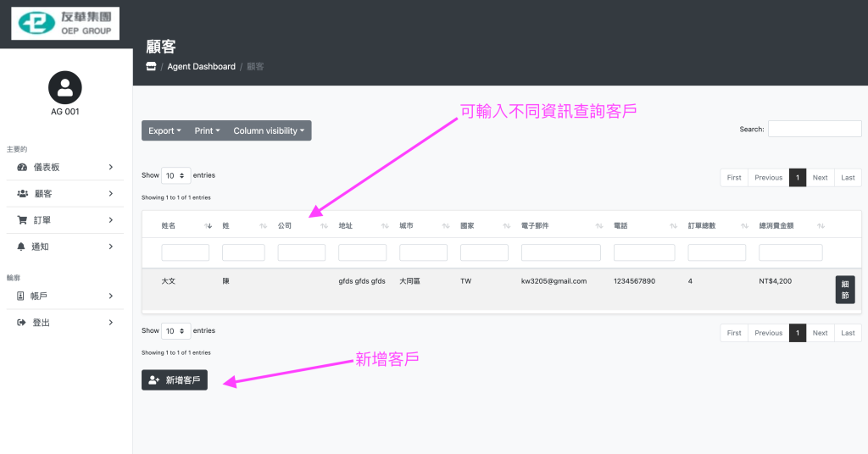868x454 pixels.
Task: Click the home icon in breadcrumb
Action: [151, 66]
